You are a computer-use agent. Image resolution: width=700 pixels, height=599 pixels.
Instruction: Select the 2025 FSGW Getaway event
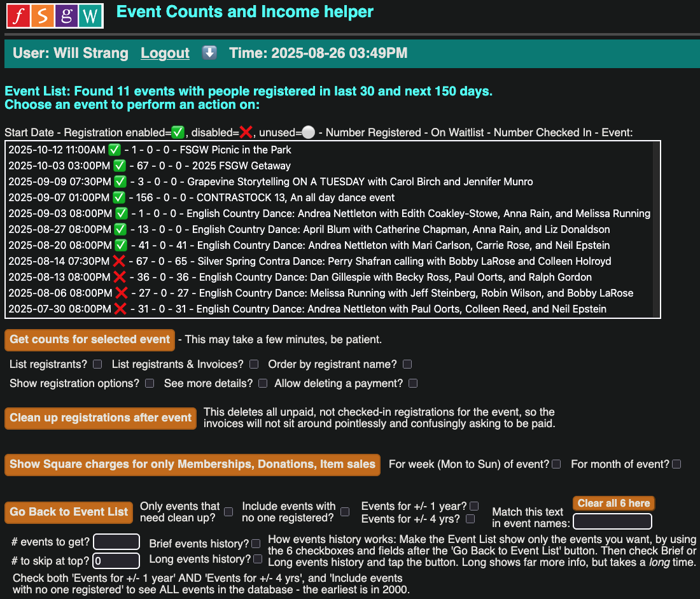150,166
